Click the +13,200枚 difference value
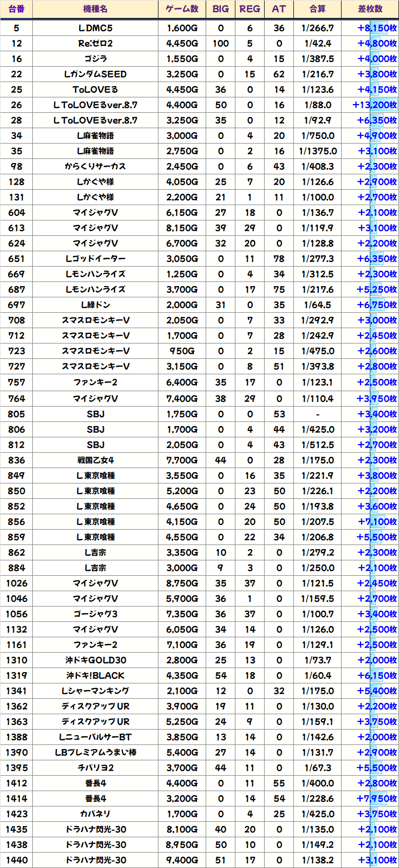The image size is (399, 868). click(375, 105)
